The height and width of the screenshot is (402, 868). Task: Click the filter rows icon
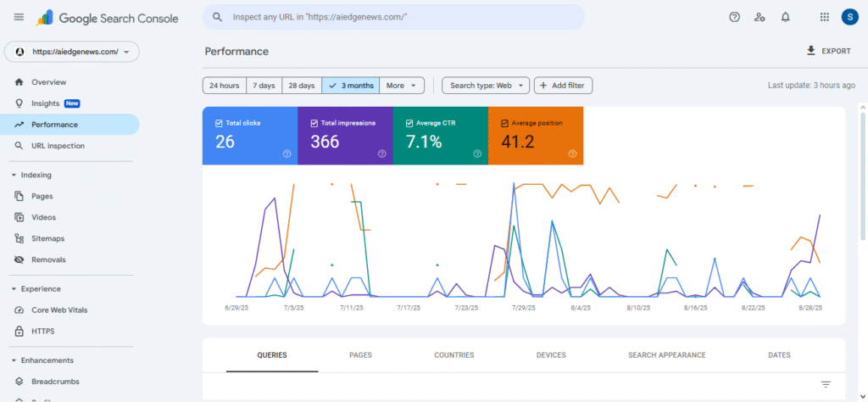[x=826, y=384]
